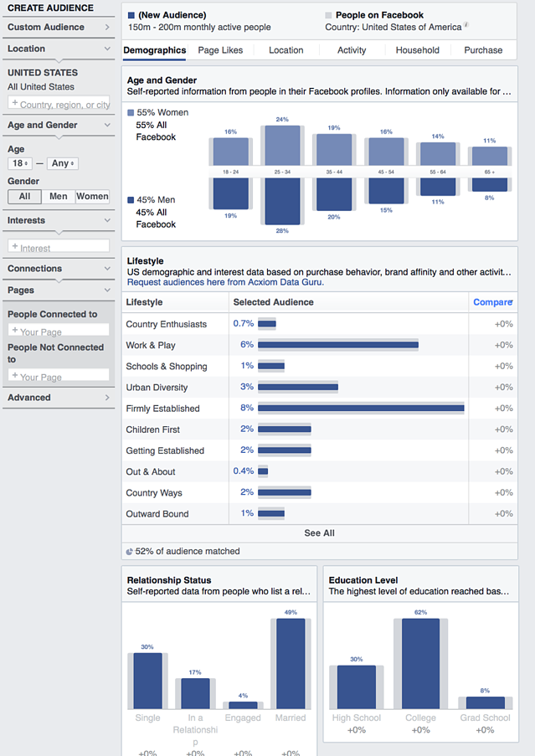
Task: Open the Compare column in Lifestyle table
Action: (x=492, y=301)
